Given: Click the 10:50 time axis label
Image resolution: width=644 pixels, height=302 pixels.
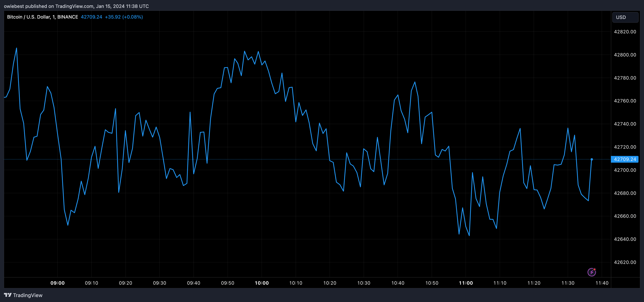Looking at the screenshot, I should click(432, 283).
